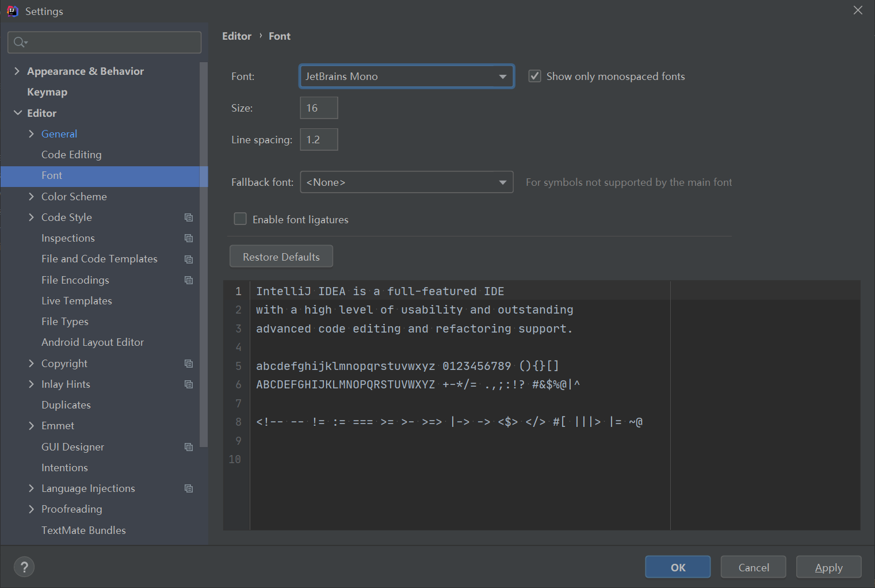Click the per-project settings icon beside Code Style
Image resolution: width=875 pixels, height=588 pixels.
189,217
